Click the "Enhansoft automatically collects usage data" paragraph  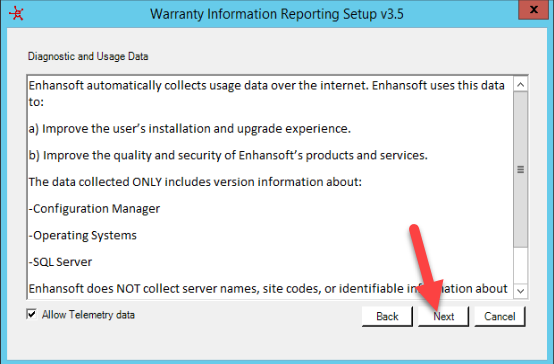pos(267,94)
